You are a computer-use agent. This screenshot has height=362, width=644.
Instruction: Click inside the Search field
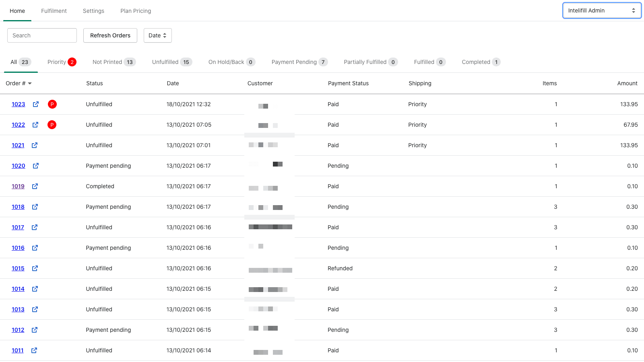click(x=42, y=35)
